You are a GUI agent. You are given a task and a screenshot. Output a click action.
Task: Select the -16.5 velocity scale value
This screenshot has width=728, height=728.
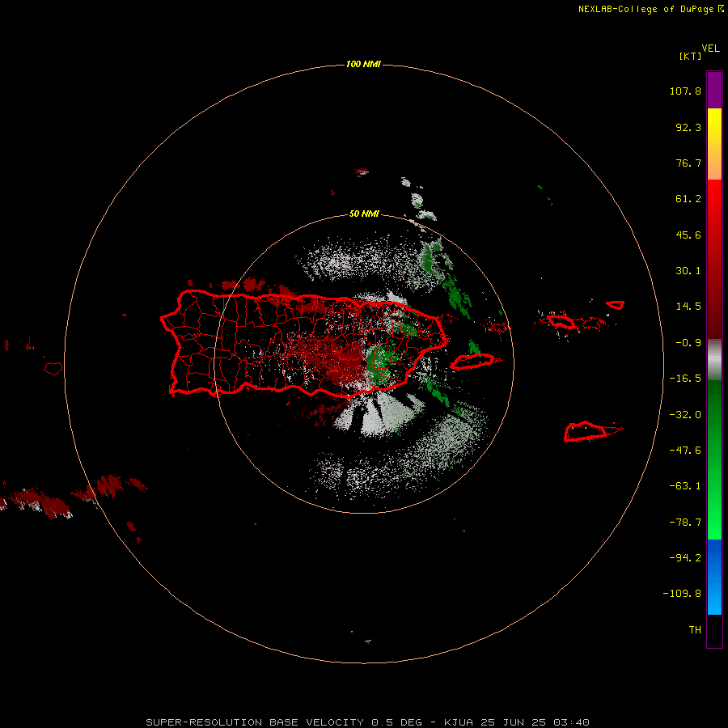point(685,379)
